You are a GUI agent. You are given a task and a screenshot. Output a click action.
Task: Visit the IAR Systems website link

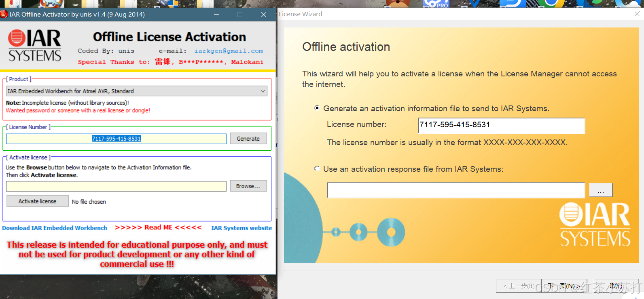click(241, 228)
